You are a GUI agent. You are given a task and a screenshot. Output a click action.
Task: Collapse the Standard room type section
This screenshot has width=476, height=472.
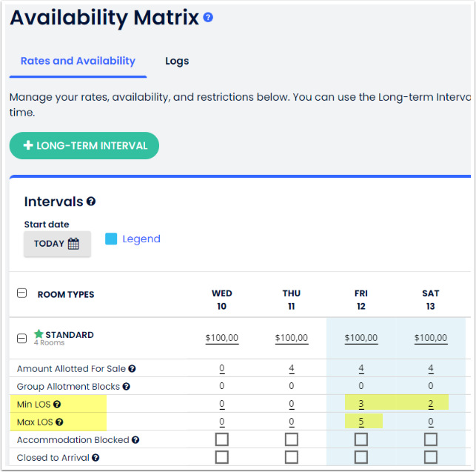22,338
